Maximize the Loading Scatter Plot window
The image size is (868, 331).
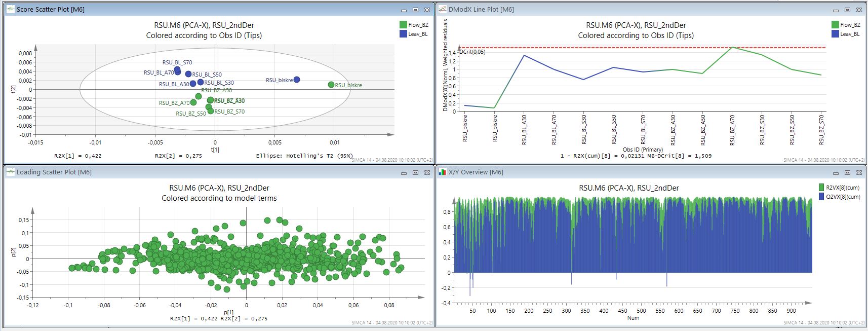click(415, 173)
